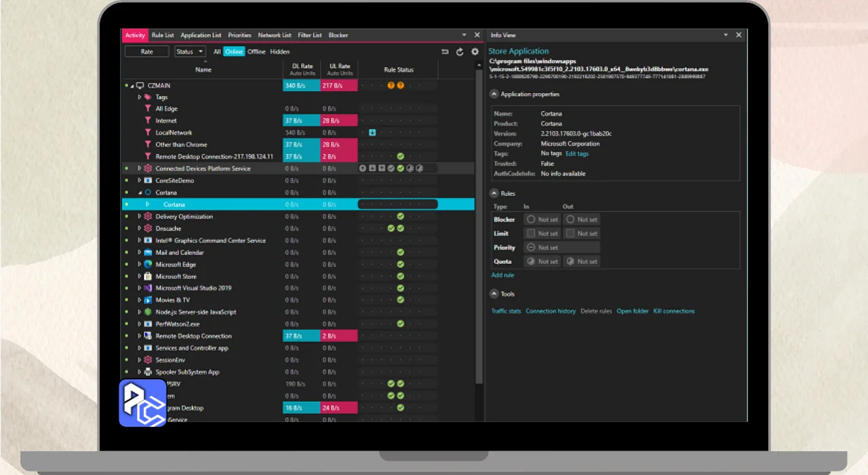Image resolution: width=868 pixels, height=475 pixels.
Task: Show Offline items filter
Action: (x=256, y=52)
